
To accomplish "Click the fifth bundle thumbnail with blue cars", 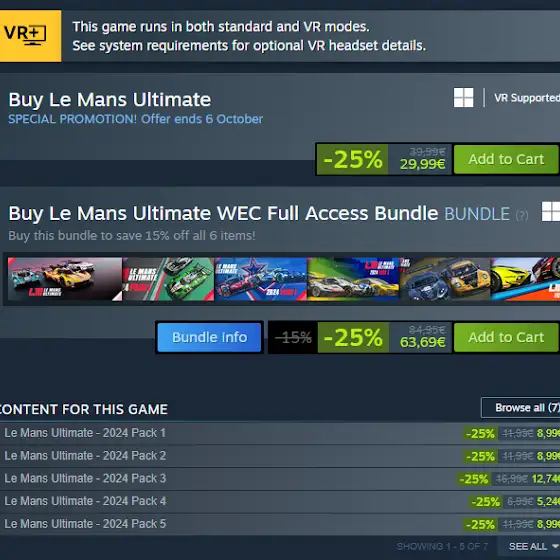I will [x=445, y=279].
